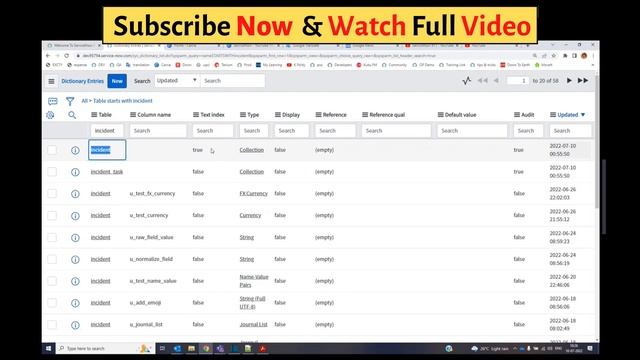Viewport: 640px width, 360px height.
Task: Click the u_add_emoji column name cell
Action: point(145,303)
